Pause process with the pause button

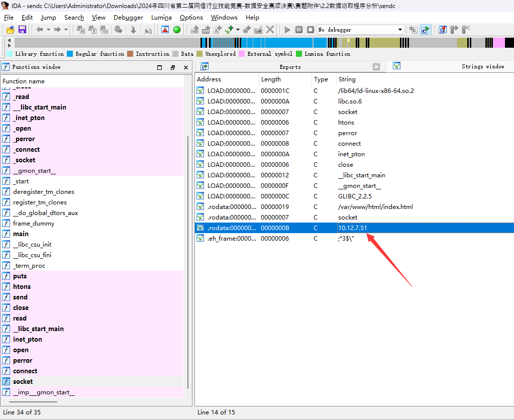[299, 30]
